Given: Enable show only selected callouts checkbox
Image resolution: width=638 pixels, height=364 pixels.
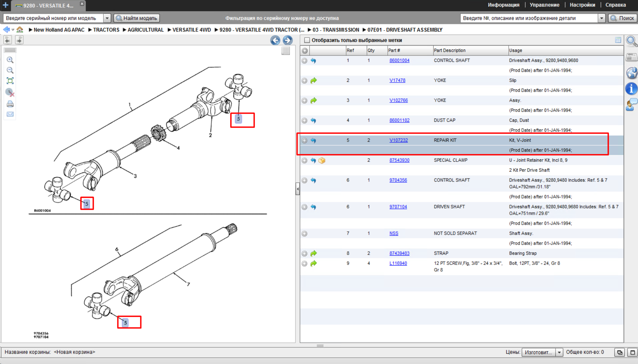Looking at the screenshot, I should click(307, 40).
